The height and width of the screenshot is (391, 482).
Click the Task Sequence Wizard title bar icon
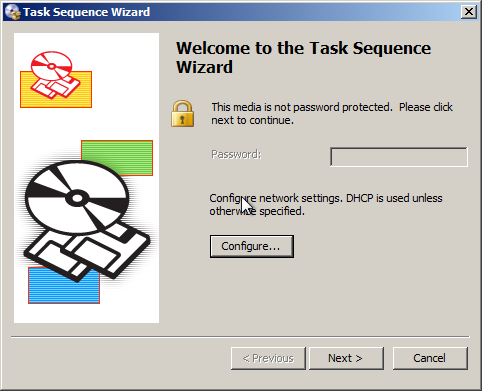(13, 12)
